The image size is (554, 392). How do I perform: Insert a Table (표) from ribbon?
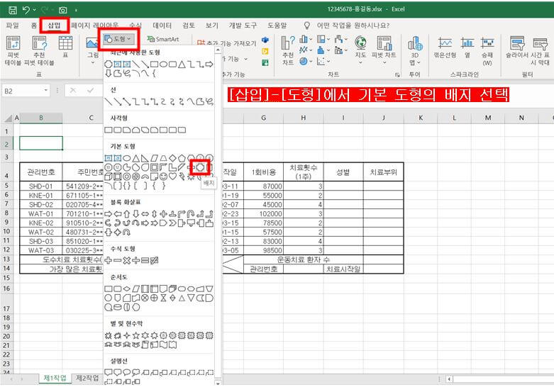tap(65, 47)
